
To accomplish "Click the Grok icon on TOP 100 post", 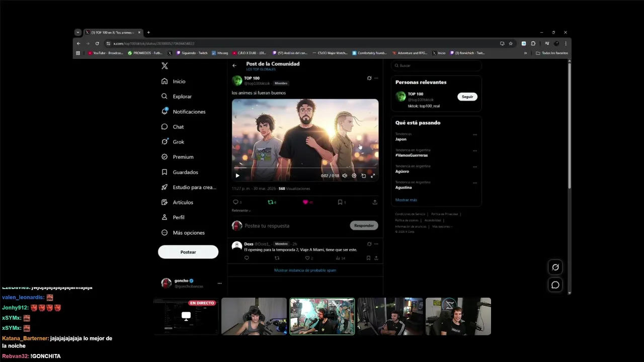I will click(x=369, y=78).
